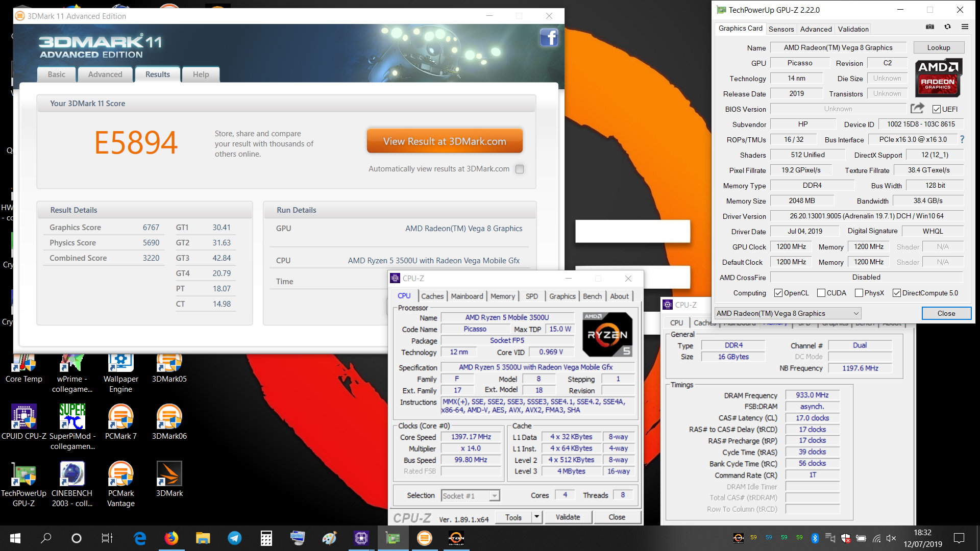Open Firefox from the taskbar
980x551 pixels.
tap(171, 538)
